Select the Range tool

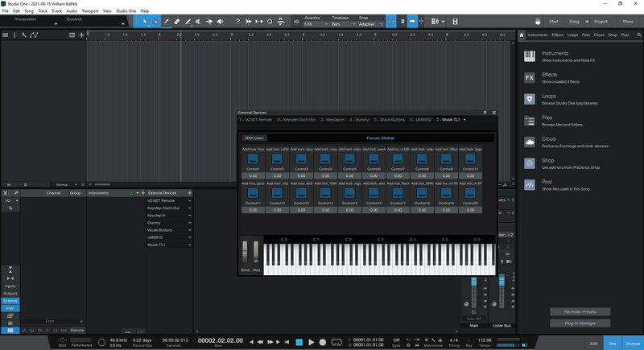tap(155, 22)
